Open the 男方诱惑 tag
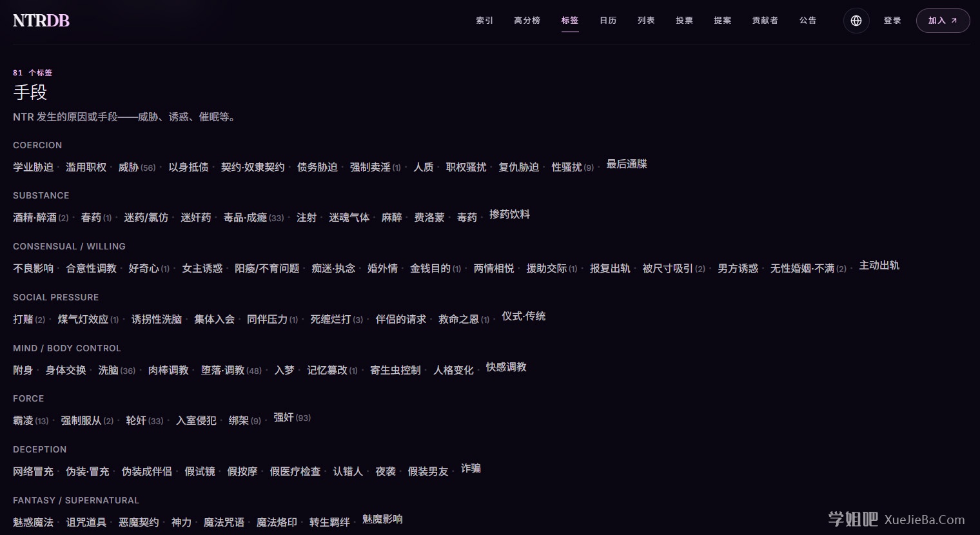Viewport: 980px width, 535px height. tap(738, 268)
